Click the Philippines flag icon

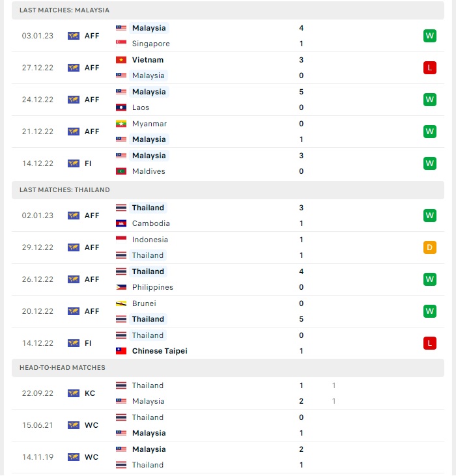(x=121, y=287)
